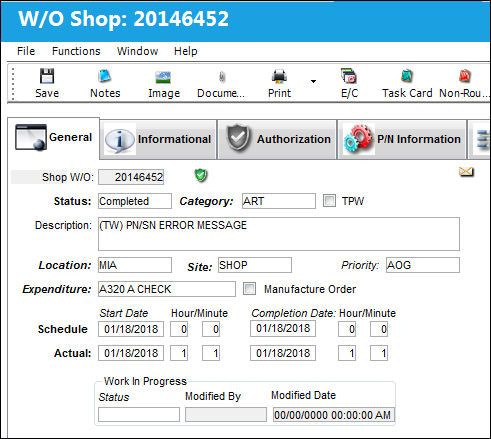Screen dimensions: 491x439
Task: Click the Site label link
Action: tap(200, 267)
